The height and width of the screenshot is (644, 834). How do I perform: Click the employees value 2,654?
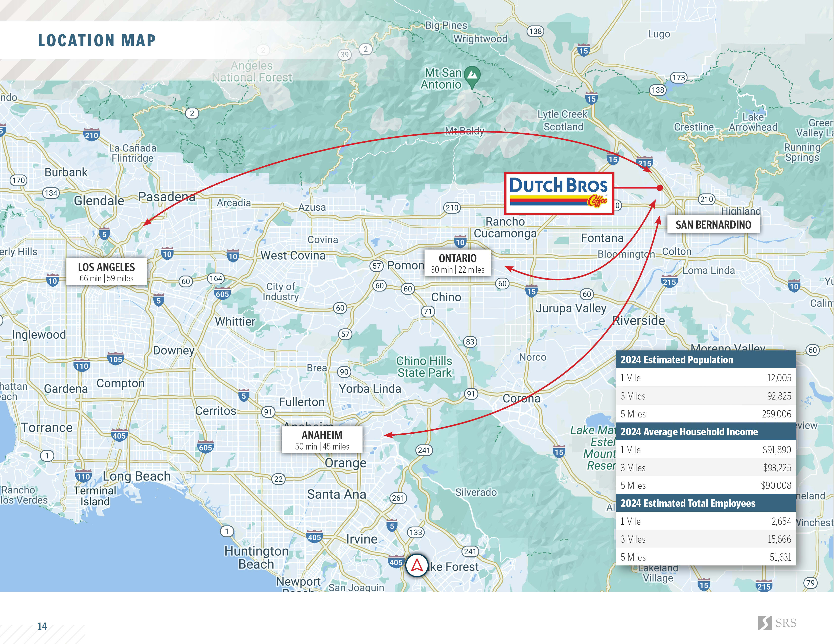781,521
